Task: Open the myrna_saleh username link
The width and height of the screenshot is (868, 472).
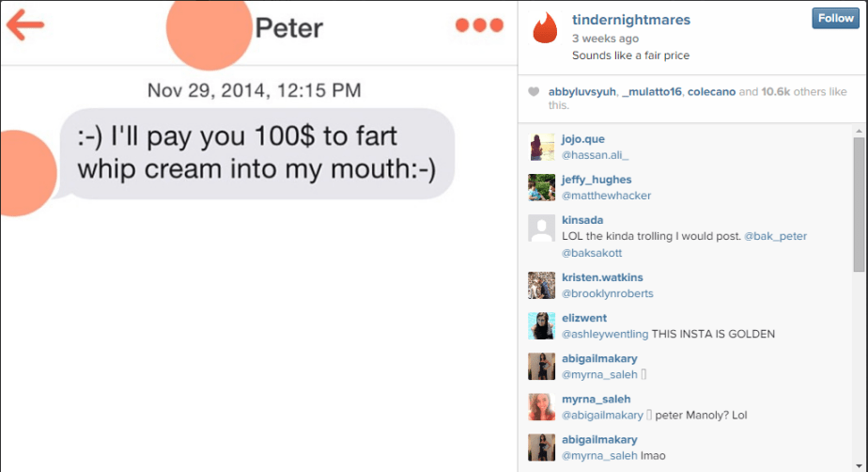Action: [x=597, y=399]
